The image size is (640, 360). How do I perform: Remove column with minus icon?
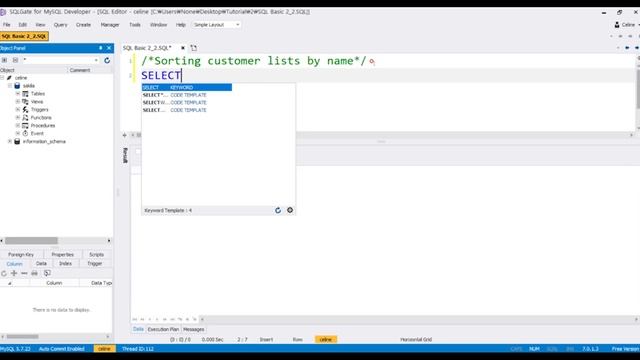24,273
